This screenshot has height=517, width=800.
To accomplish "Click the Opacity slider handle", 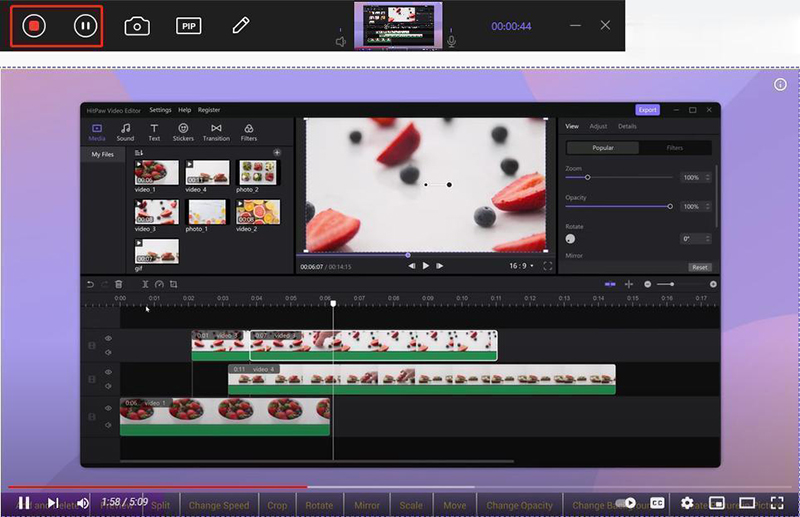I will point(670,207).
